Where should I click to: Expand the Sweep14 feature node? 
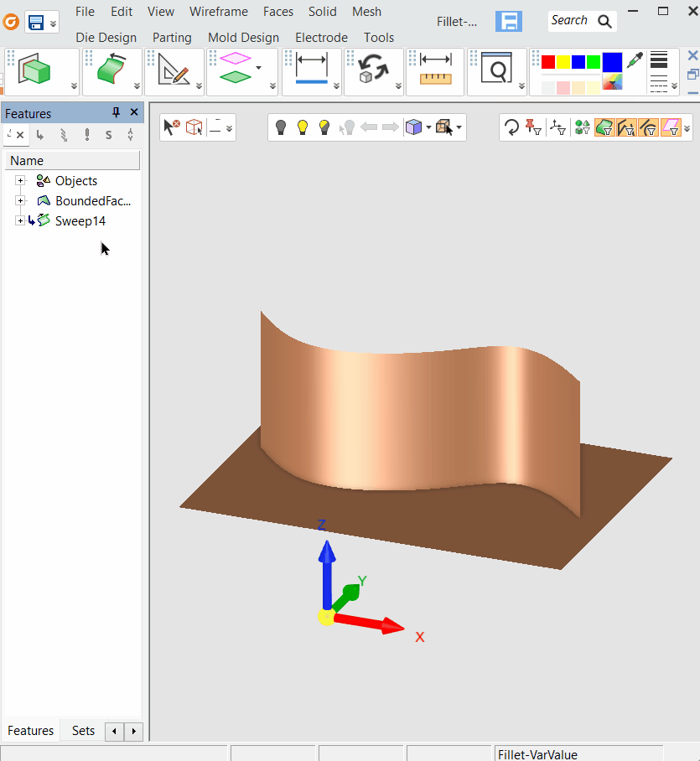point(20,221)
